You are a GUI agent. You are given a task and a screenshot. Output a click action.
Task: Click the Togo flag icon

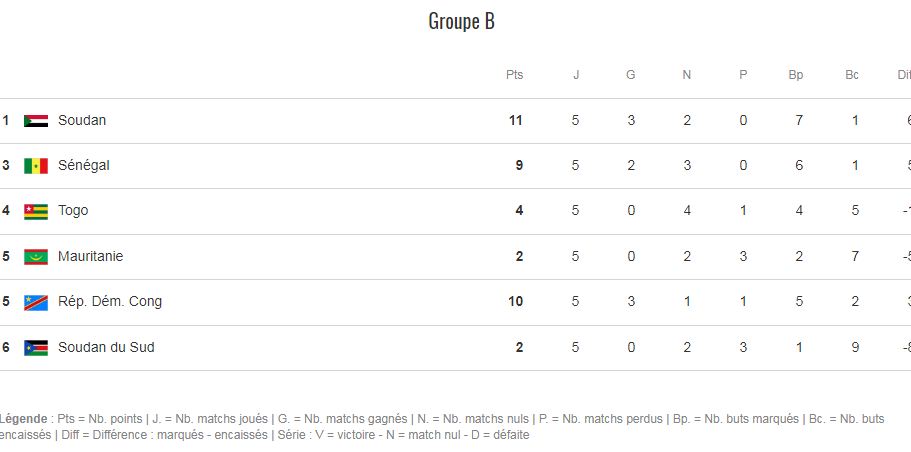point(36,211)
